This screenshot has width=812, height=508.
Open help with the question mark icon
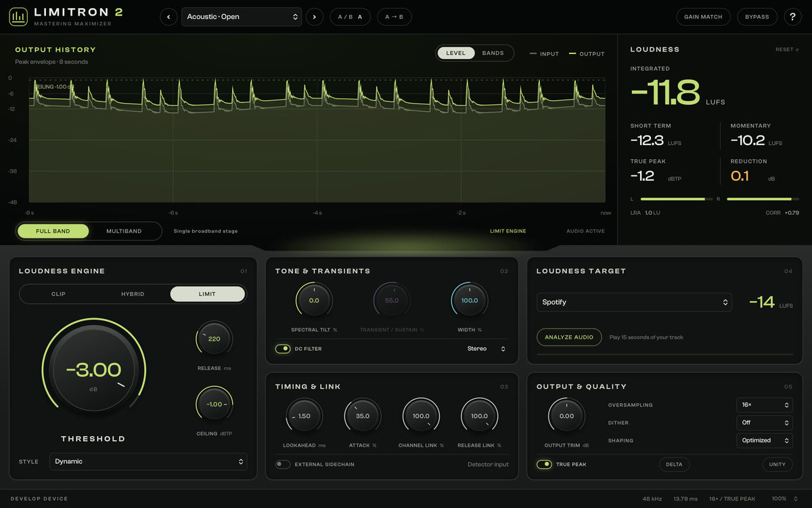tap(792, 17)
